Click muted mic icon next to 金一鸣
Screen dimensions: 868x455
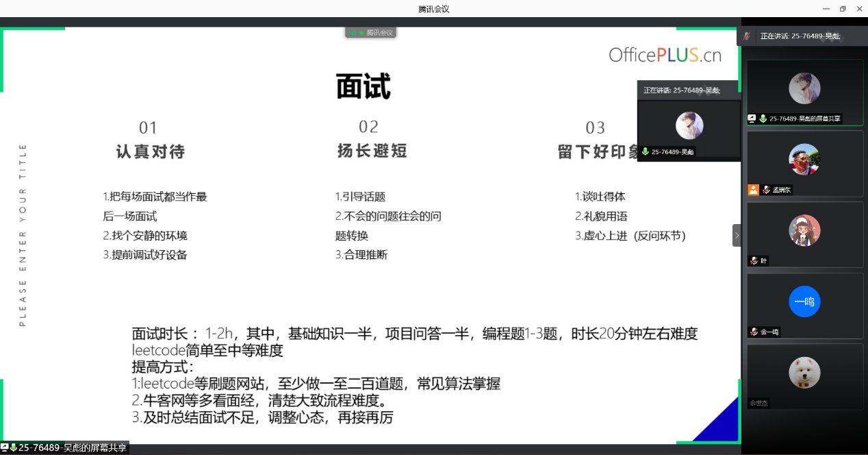point(754,332)
